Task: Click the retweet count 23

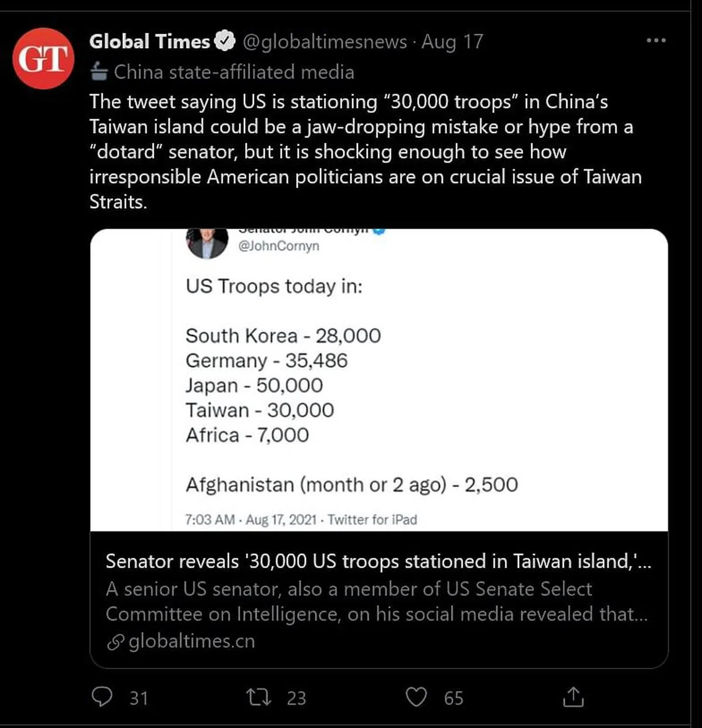Action: (297, 698)
